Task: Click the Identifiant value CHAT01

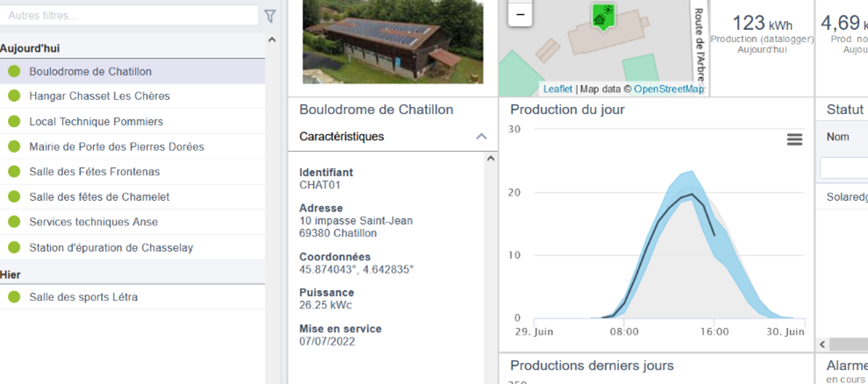Action: pos(319,185)
